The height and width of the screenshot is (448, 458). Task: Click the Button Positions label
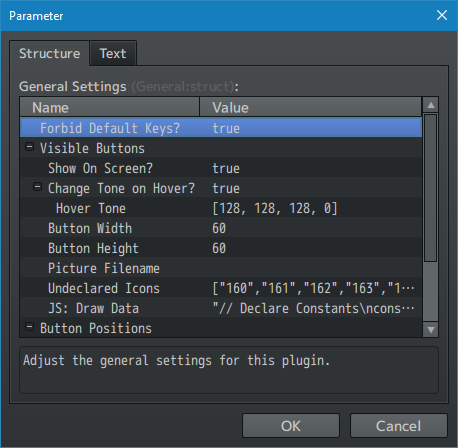[x=96, y=328]
